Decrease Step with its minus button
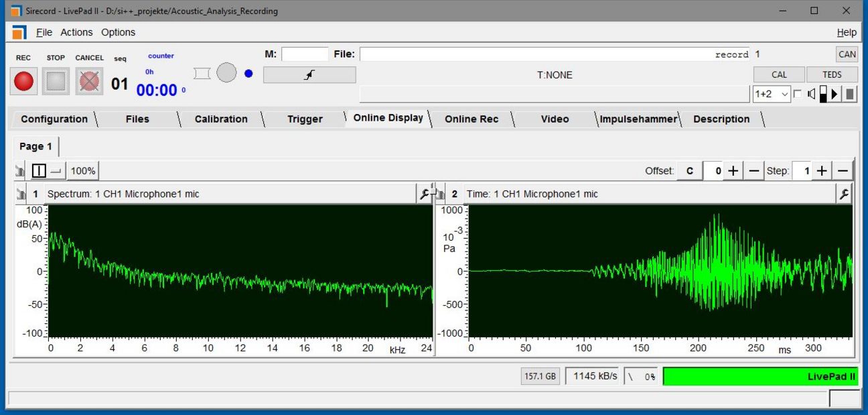Viewport: 868px width, 415px height. 843,171
